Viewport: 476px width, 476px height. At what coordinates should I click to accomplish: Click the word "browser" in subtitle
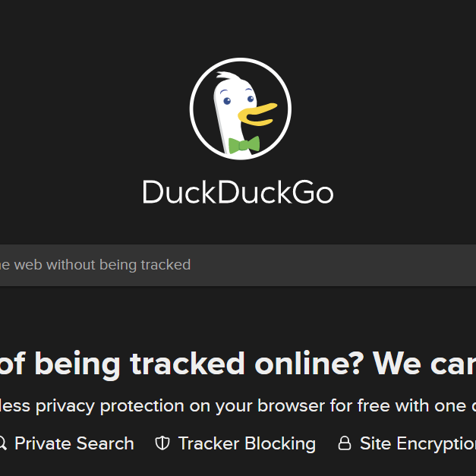coord(291,406)
